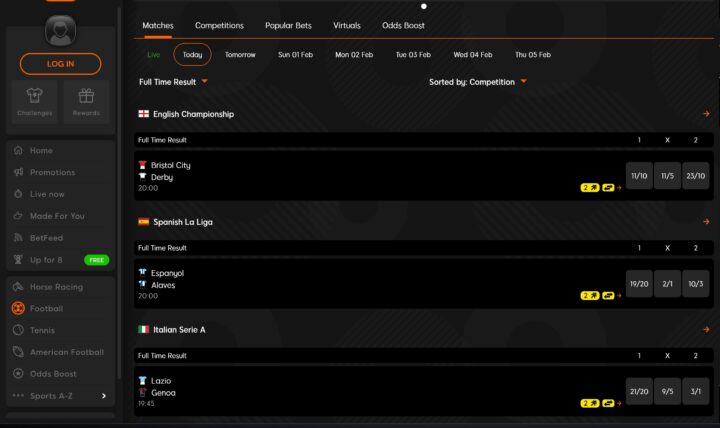Click the ticket badge on Espanyol row
The width and height of the screenshot is (720, 428).
(608, 295)
